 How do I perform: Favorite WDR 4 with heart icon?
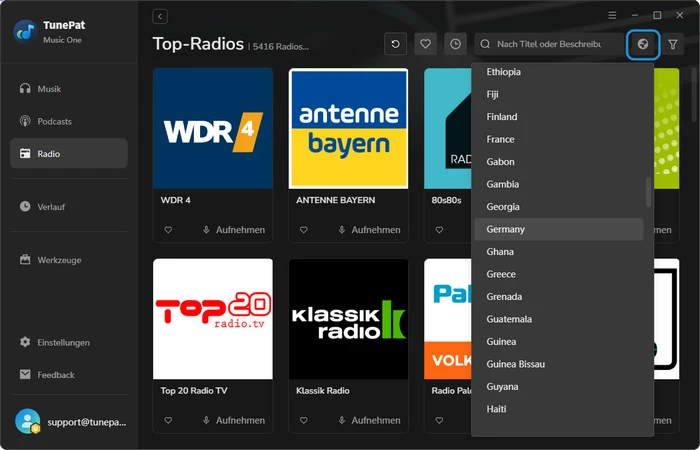(x=168, y=229)
